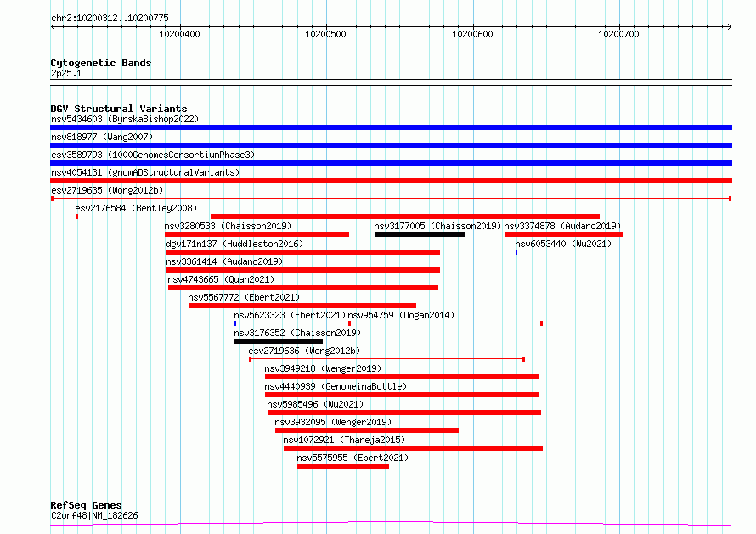Select nsv3177005 (Chaisson2019) label
This screenshot has height=534, width=756.
point(437,226)
